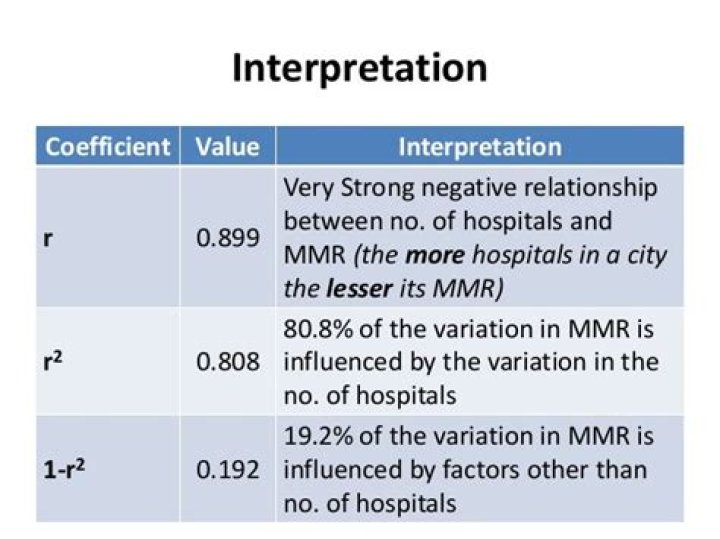Click the slide title 'Interpretation'
The width and height of the screenshot is (720, 539).
click(x=360, y=68)
